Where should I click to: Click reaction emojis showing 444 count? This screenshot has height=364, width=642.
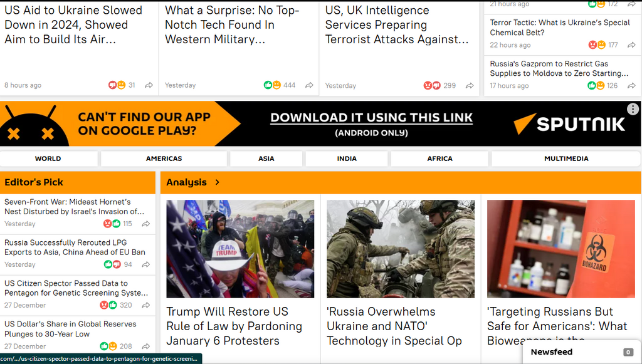[272, 85]
